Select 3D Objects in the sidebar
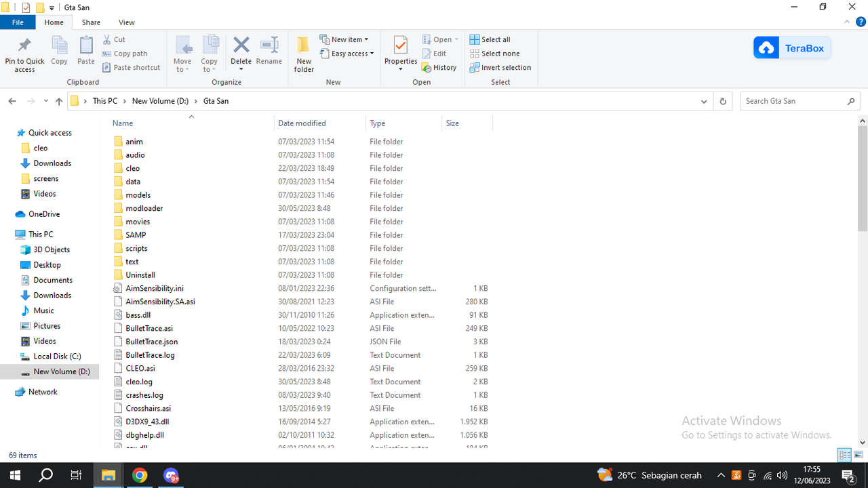868x488 pixels. [x=52, y=249]
